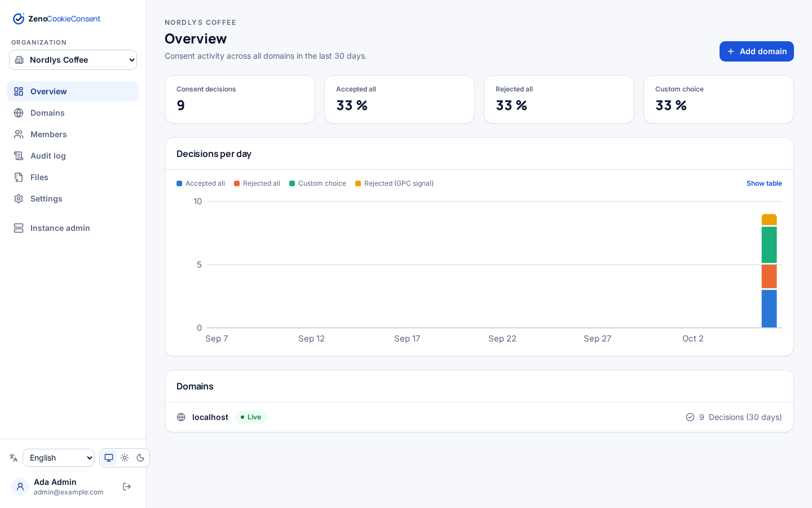812x508 pixels.
Task: Open the Overview menu item
Action: 73,91
